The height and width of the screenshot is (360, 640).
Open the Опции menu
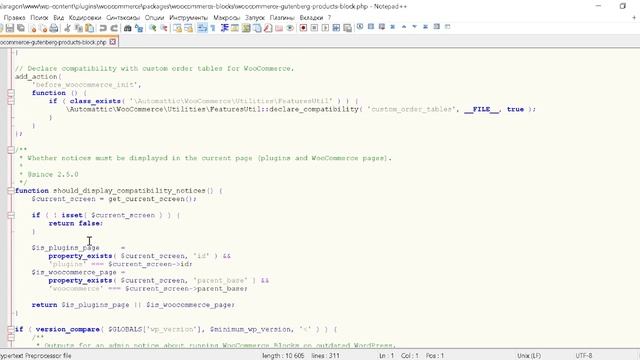[x=154, y=18]
